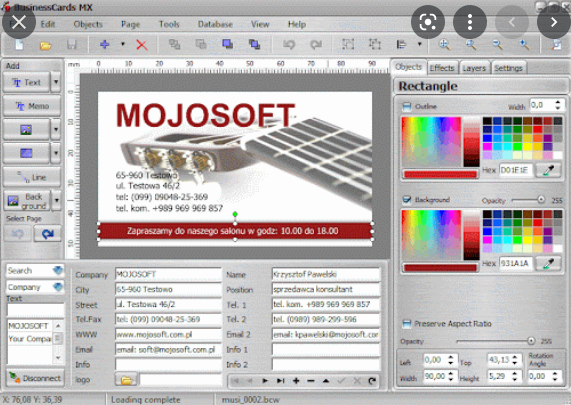571x405 pixels.
Task: Click the Align objects toolbar icon
Action: click(401, 44)
